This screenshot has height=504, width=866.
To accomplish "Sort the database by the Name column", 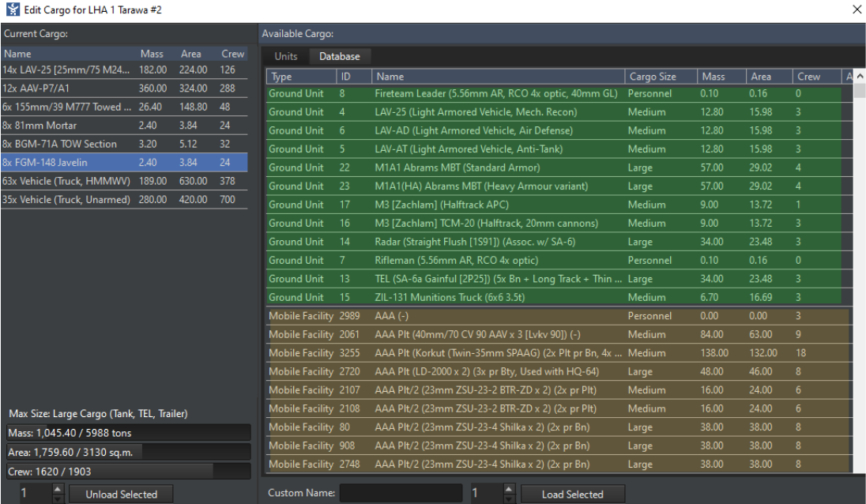I will (x=498, y=77).
